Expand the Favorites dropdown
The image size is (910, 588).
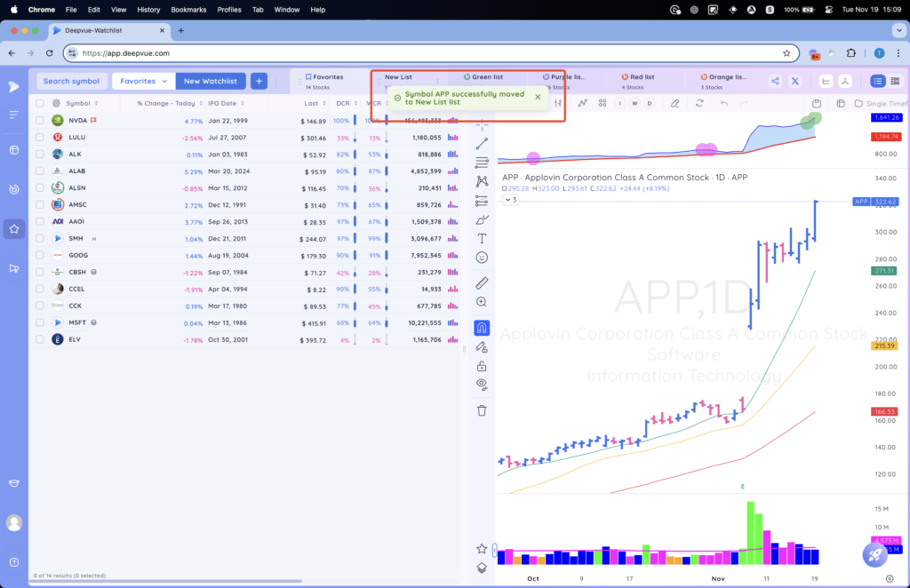(143, 81)
